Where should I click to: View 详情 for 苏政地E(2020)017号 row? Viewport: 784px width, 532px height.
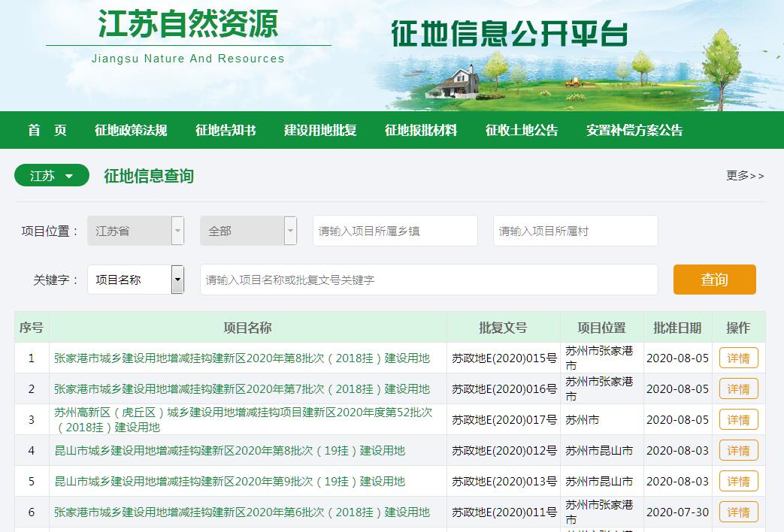pos(738,419)
